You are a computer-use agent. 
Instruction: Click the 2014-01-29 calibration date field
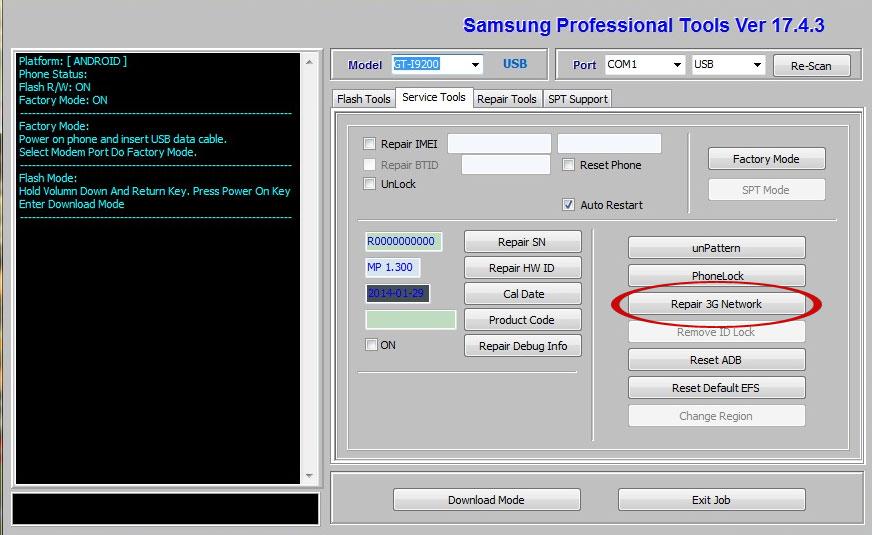point(397,293)
